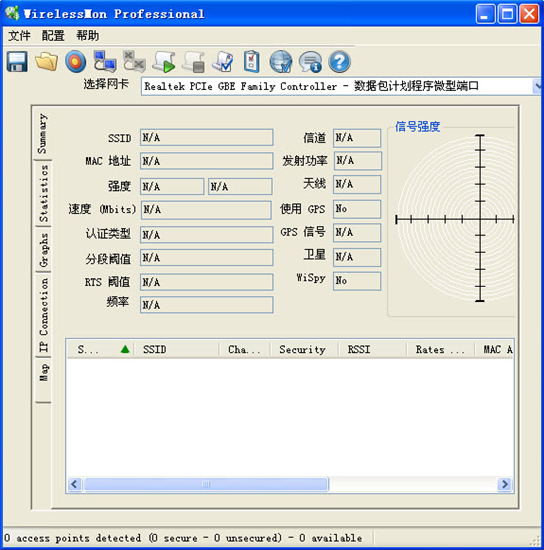Screen dimensions: 544x550
Task: Click the speech bubble info icon
Action: click(310, 62)
